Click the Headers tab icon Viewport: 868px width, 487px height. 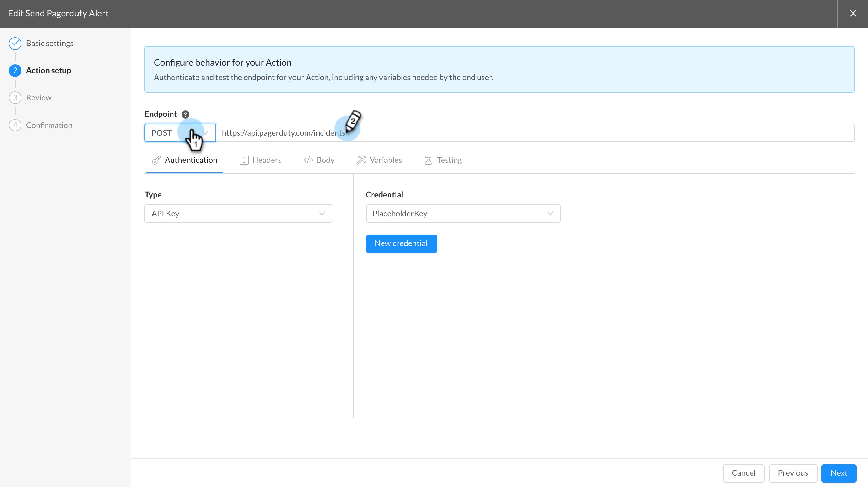[x=244, y=160]
